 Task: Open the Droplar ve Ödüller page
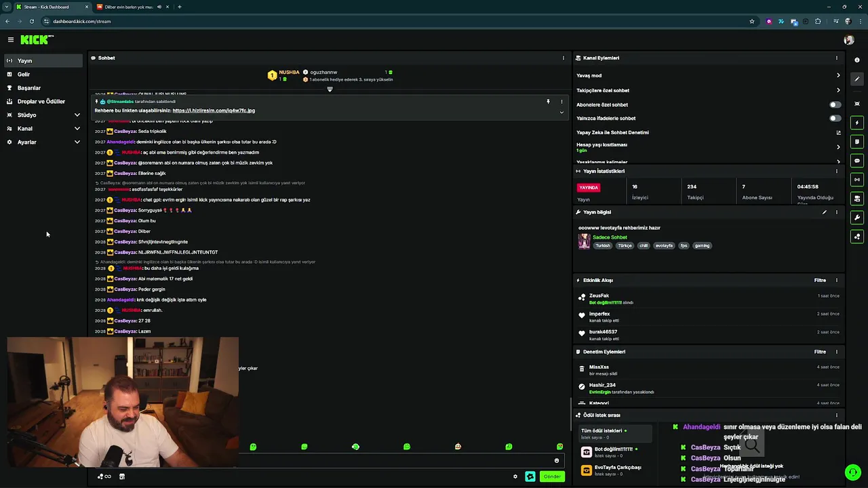click(x=43, y=101)
